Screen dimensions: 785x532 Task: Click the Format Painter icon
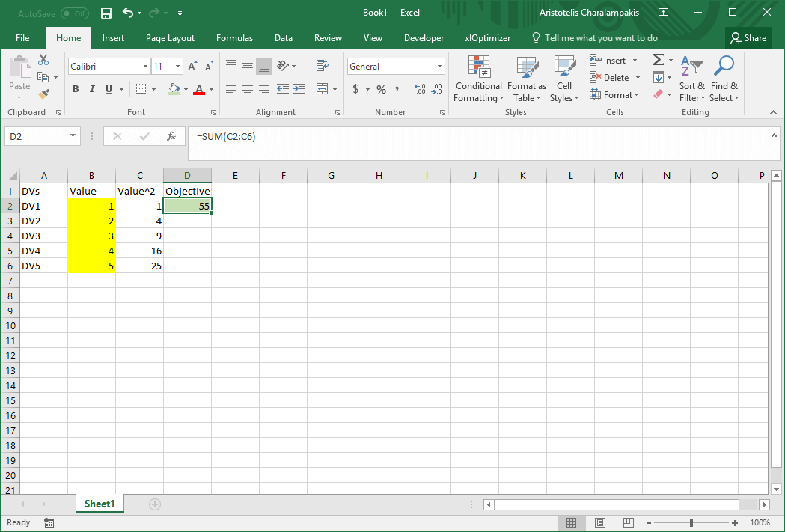pyautogui.click(x=43, y=94)
